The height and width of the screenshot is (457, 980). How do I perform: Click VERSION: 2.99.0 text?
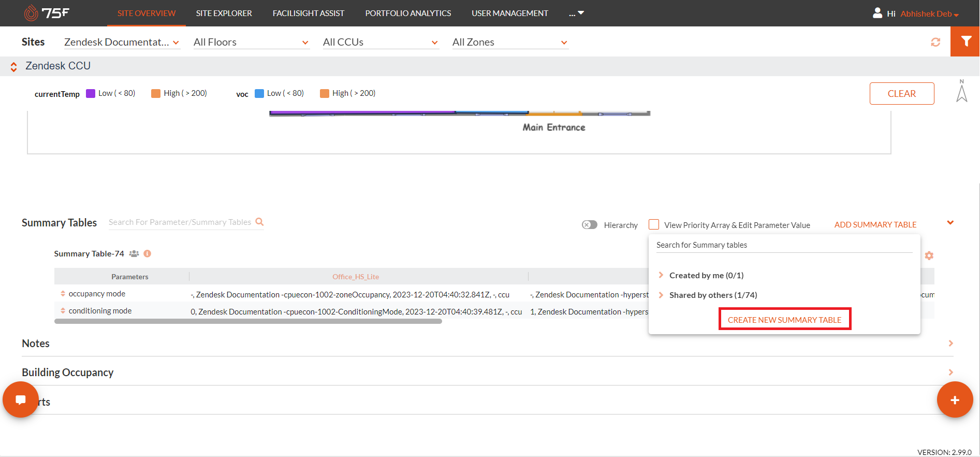tap(944, 452)
